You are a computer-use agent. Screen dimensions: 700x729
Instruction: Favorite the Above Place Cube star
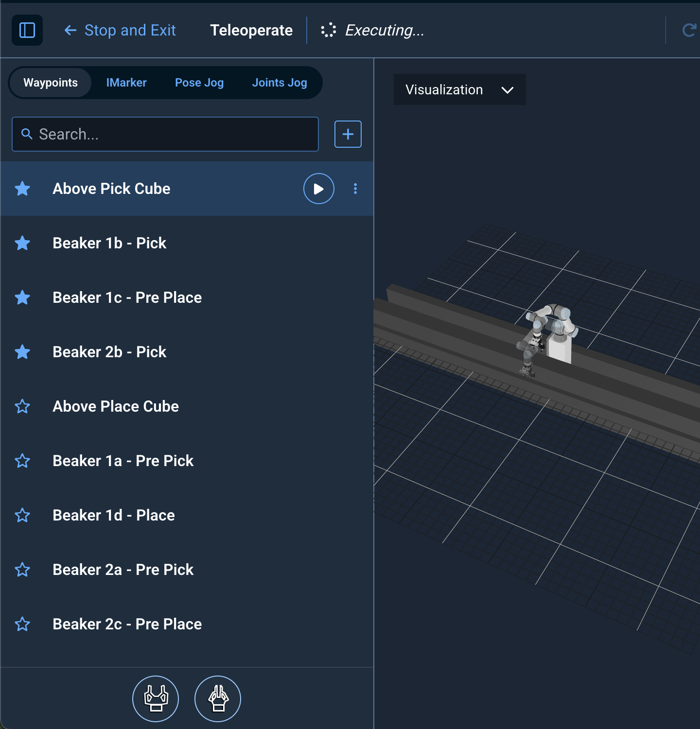pos(22,406)
